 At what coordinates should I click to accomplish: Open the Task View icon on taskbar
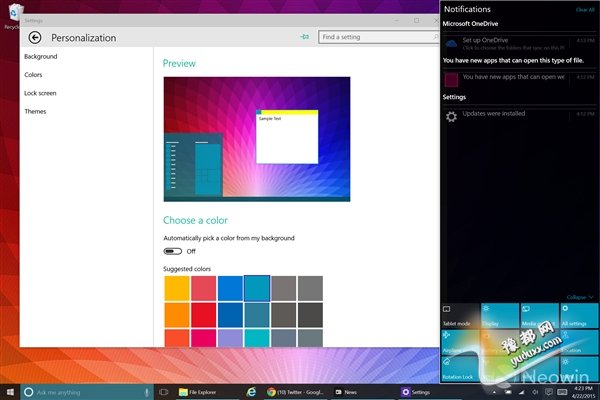click(x=164, y=392)
